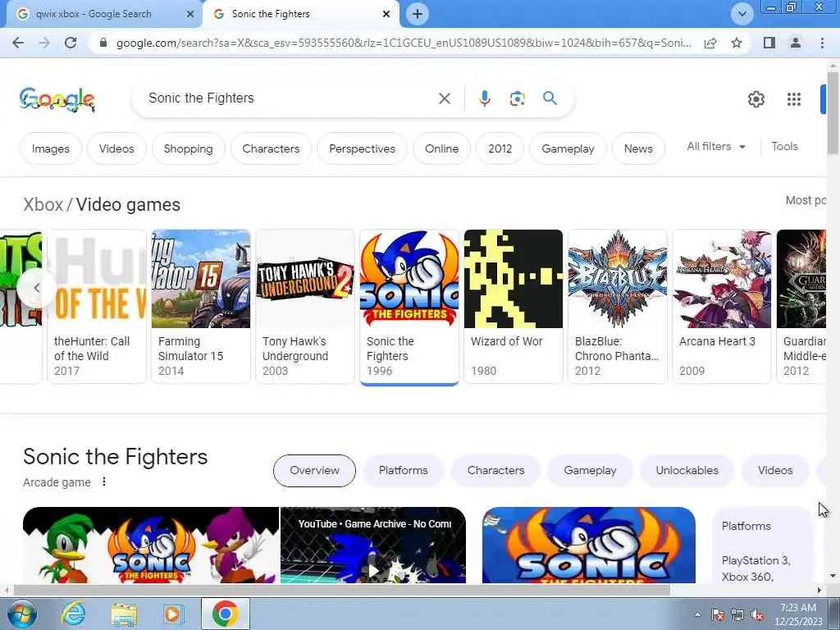The image size is (840, 630).
Task: Click the Xbox breadcrumb link
Action: [43, 204]
